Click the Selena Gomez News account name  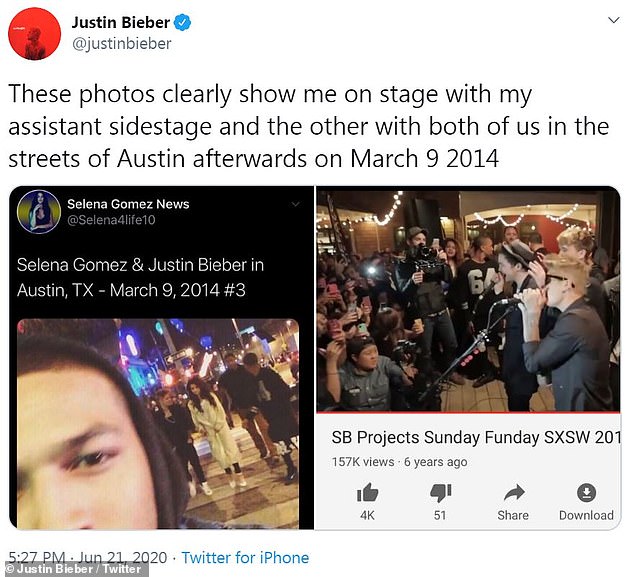[128, 204]
